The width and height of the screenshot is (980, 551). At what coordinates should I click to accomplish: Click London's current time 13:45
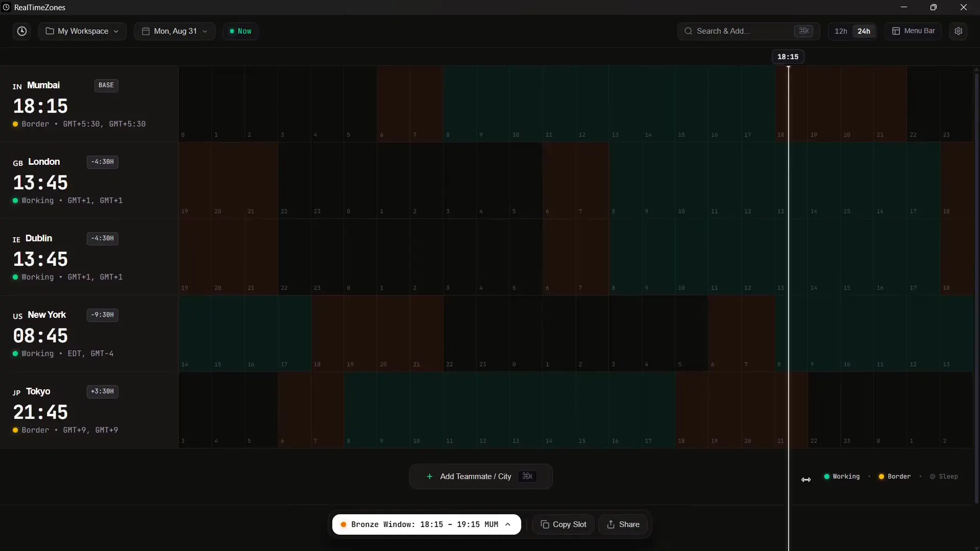pos(40,183)
